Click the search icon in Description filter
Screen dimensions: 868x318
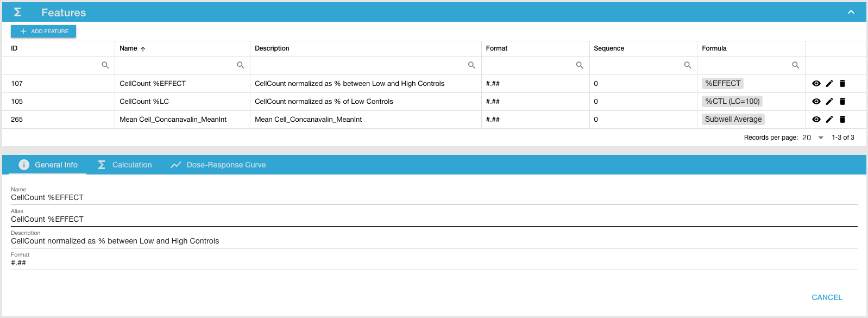[x=471, y=65]
